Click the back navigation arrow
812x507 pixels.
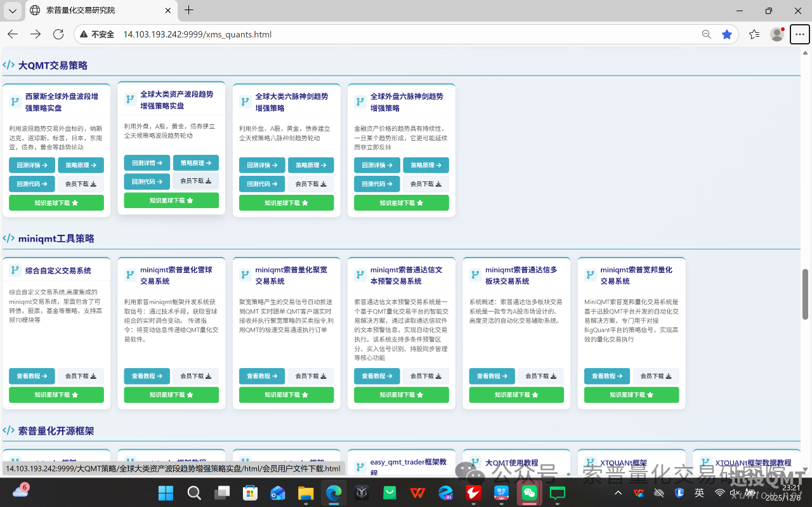point(13,34)
